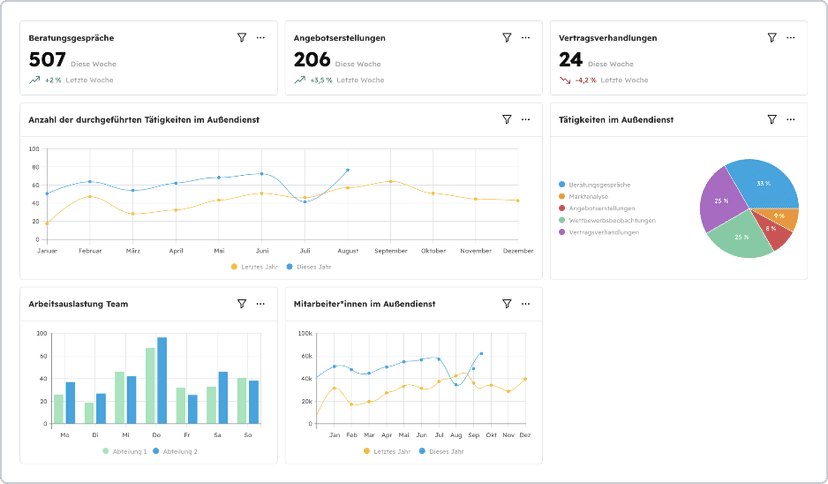
Task: Click the +2 % change text
Action: tap(53, 80)
